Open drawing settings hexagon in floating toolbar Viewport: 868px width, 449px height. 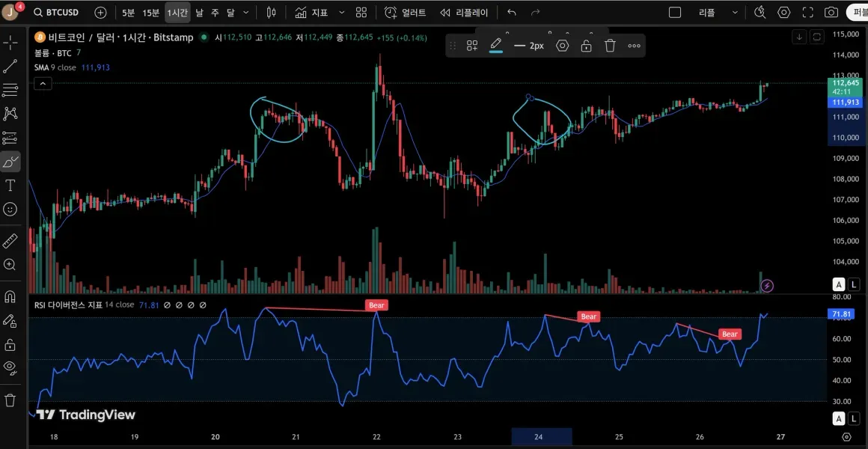[x=563, y=46]
